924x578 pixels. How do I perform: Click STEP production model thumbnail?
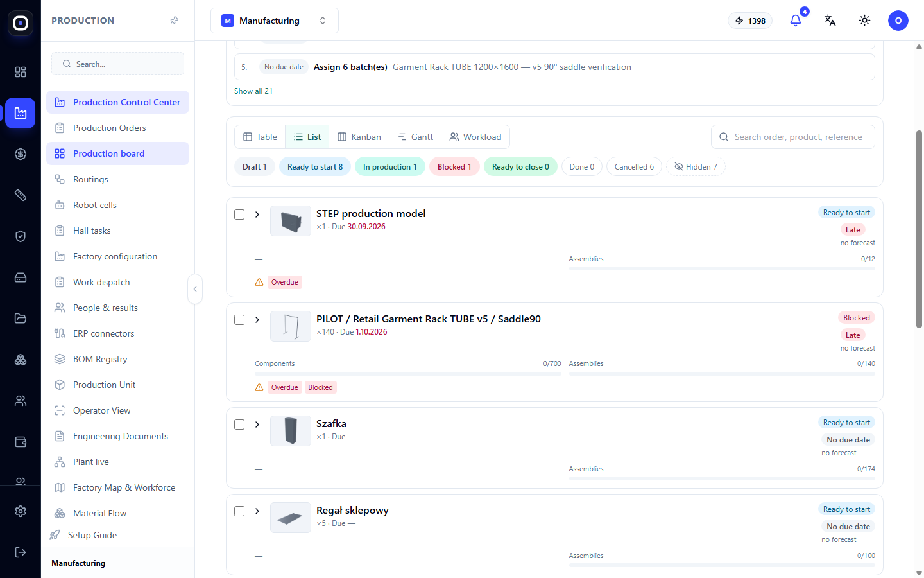[291, 221]
